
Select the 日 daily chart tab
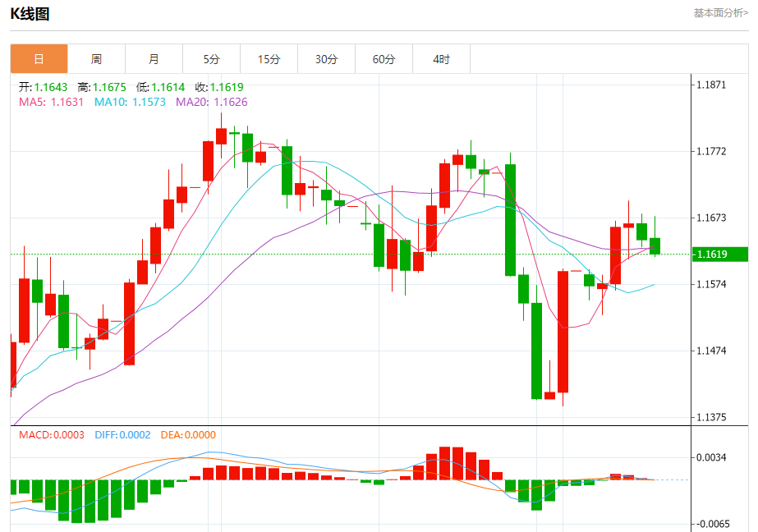39,59
